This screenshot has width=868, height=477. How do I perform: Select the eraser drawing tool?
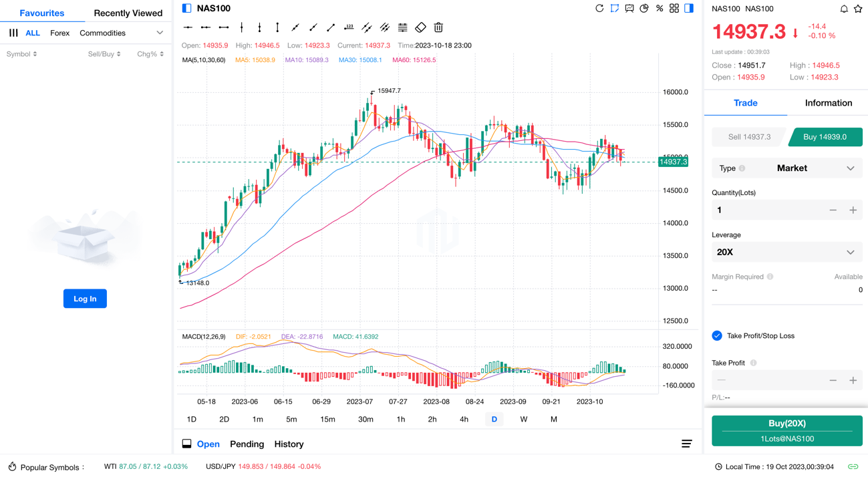pos(420,27)
